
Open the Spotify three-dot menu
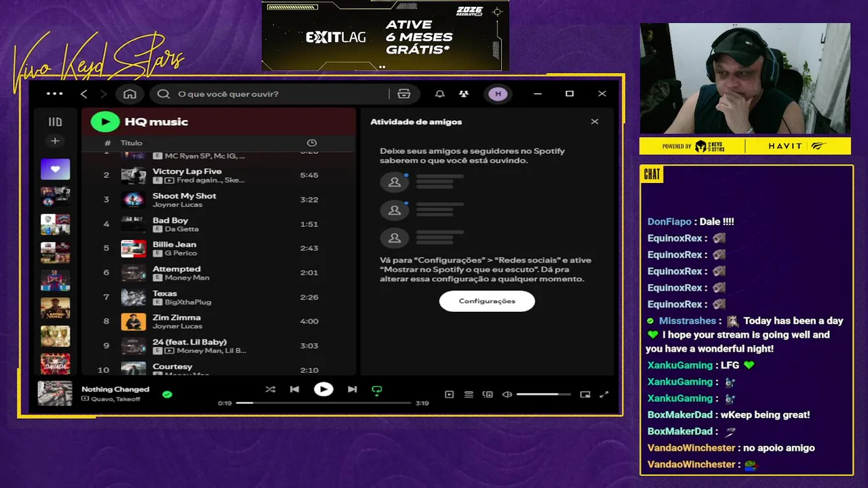pyautogui.click(x=55, y=94)
